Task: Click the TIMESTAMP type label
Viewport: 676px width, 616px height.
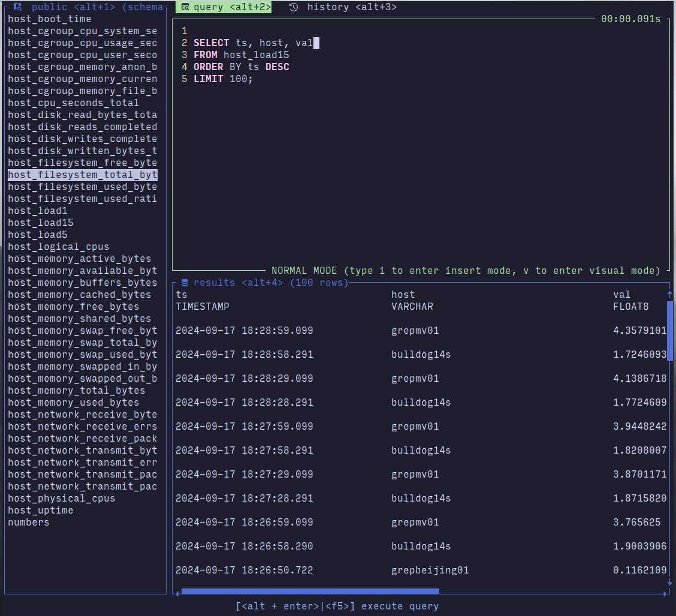Action: [x=202, y=306]
